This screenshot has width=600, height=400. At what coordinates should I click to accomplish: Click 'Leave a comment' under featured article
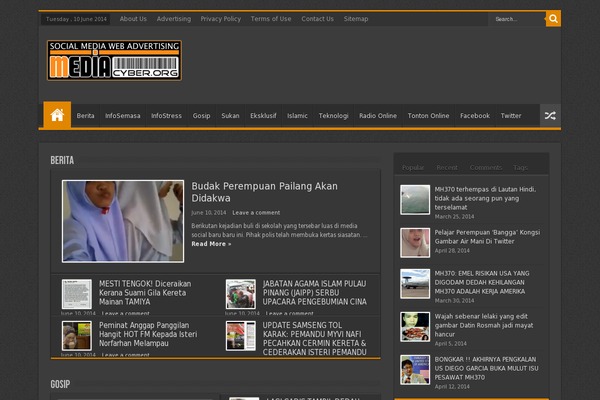[x=256, y=213]
